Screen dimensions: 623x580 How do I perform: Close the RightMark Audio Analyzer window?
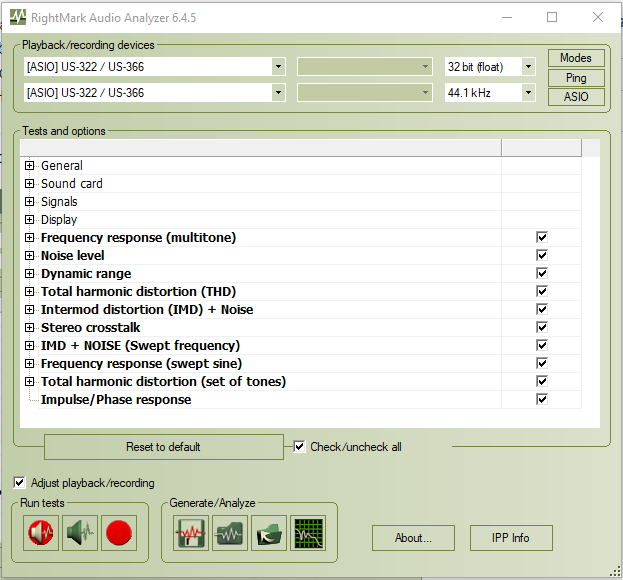(x=598, y=17)
